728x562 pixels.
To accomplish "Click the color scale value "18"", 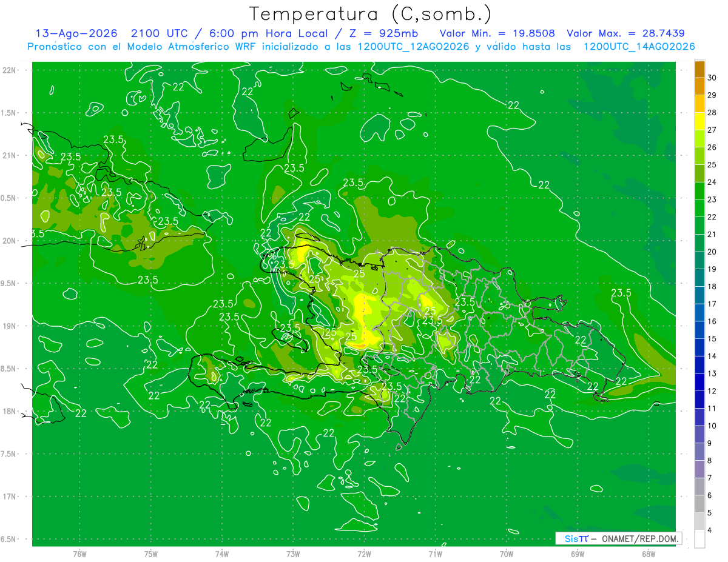I will 712,287.
